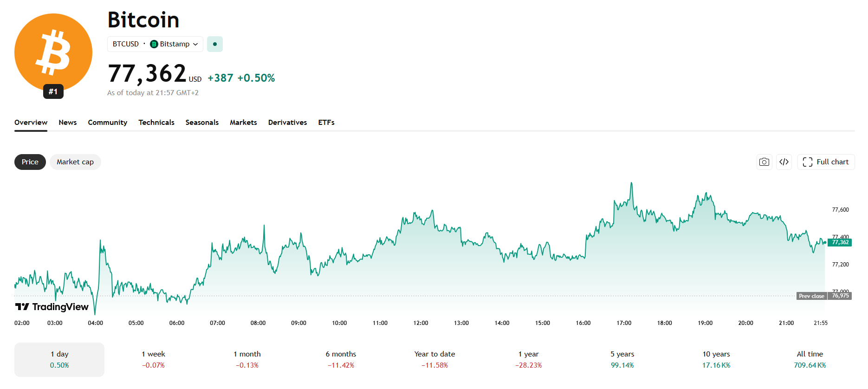Select the 10 years range

716,360
